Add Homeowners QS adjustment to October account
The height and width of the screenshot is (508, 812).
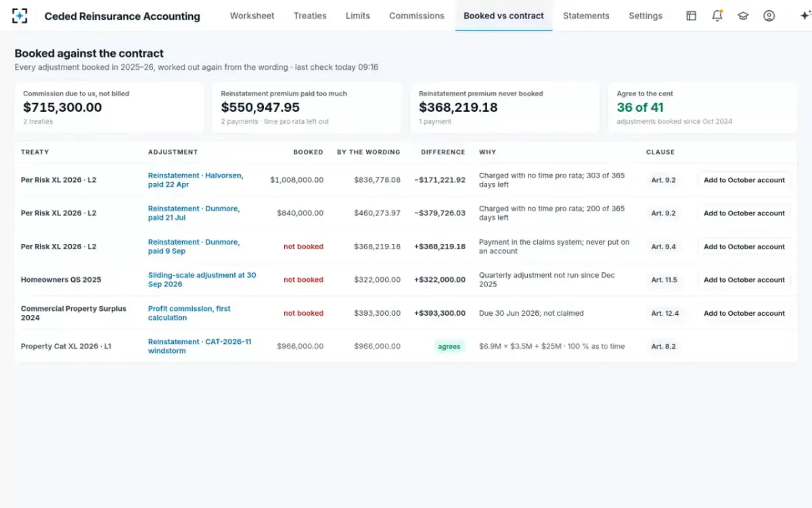pyautogui.click(x=744, y=280)
